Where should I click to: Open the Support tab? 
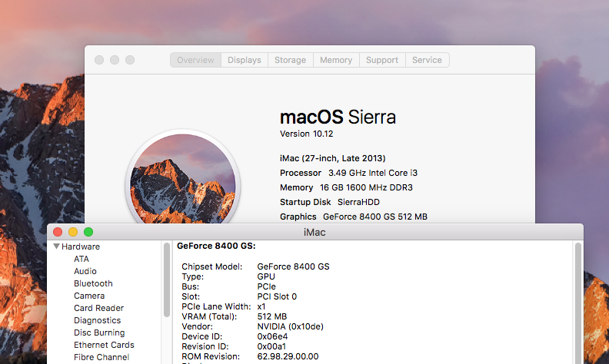[382, 60]
